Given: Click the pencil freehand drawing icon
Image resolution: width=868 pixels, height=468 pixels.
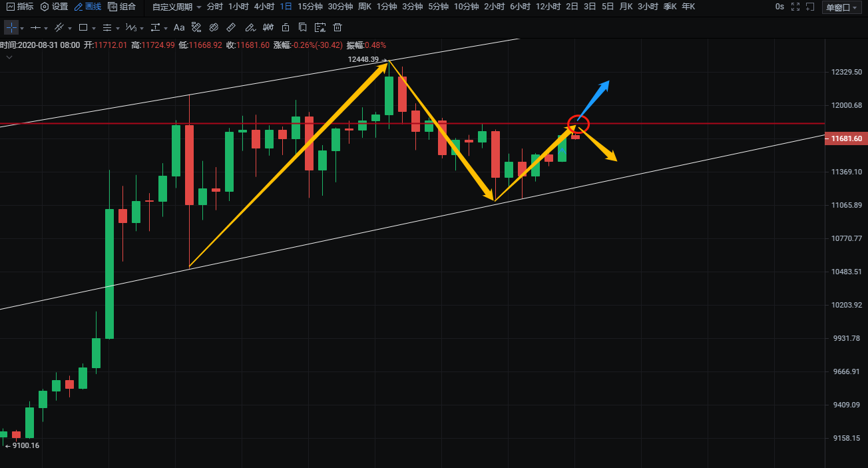Looking at the screenshot, I should pos(250,28).
